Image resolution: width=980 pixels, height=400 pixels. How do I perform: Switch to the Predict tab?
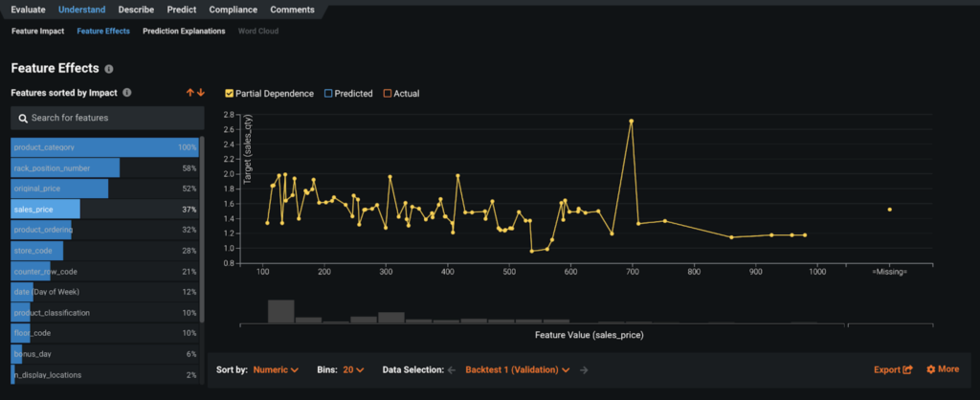point(182,10)
